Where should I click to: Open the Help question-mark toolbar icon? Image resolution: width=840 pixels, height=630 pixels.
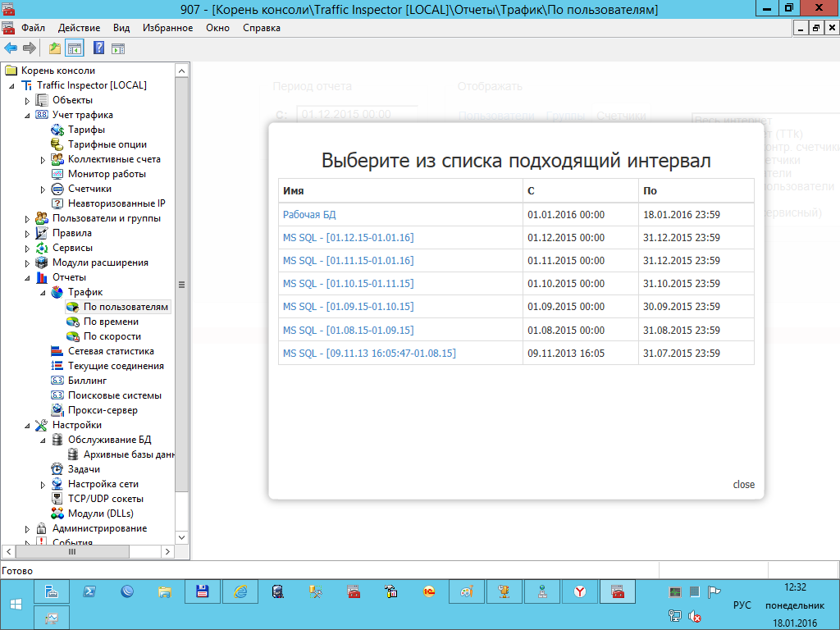98,48
